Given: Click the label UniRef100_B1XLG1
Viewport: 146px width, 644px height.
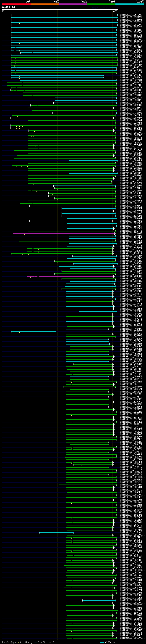Looking at the screenshot, I should [131, 334].
